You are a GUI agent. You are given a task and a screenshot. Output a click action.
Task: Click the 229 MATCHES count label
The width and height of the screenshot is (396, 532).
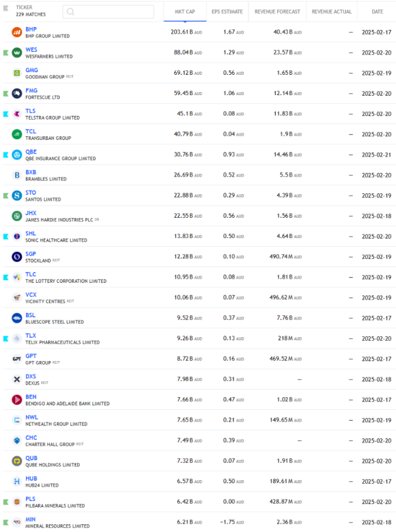(31, 14)
